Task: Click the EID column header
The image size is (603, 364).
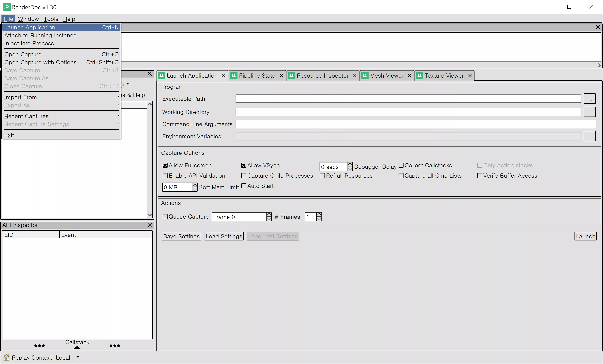Action: pyautogui.click(x=31, y=235)
